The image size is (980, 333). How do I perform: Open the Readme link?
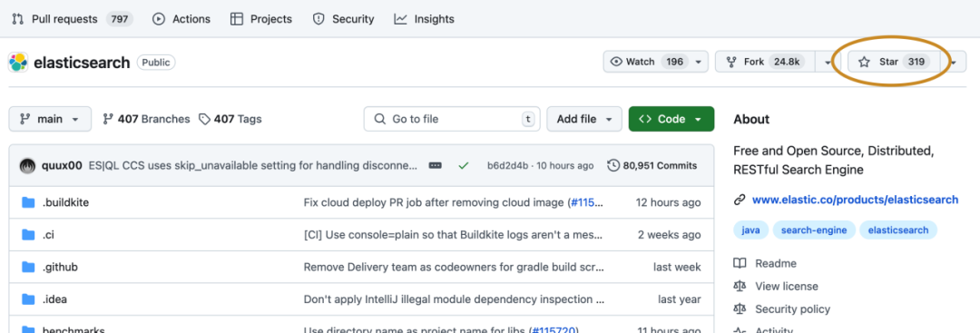click(x=776, y=264)
